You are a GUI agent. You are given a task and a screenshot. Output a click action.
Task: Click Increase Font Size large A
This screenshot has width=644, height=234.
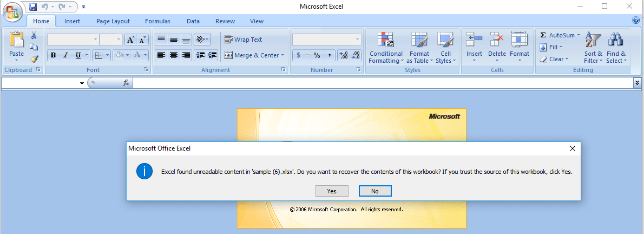[130, 40]
